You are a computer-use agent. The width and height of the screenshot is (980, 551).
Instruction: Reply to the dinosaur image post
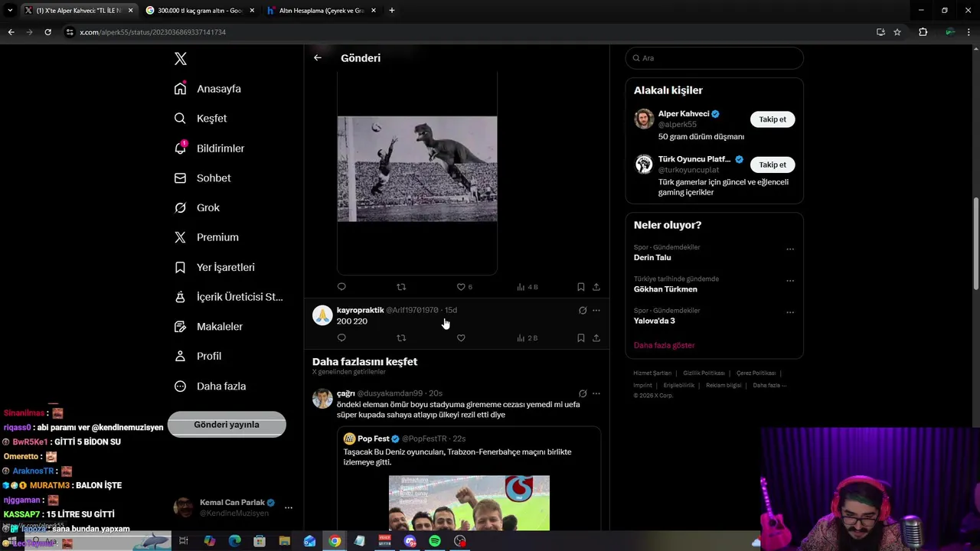tap(341, 287)
